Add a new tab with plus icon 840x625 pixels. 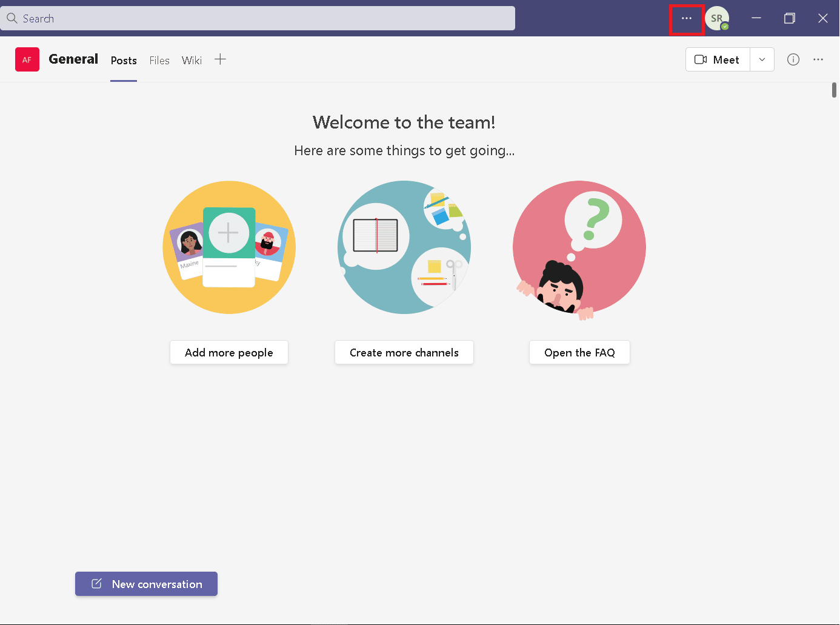tap(220, 59)
